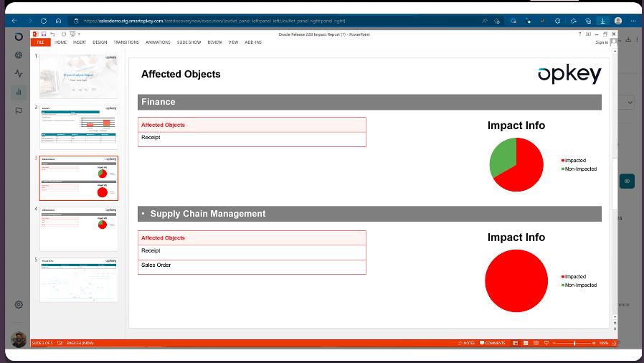644x363 pixels.
Task: Toggle the NOTES pane in status bar
Action: pyautogui.click(x=467, y=343)
